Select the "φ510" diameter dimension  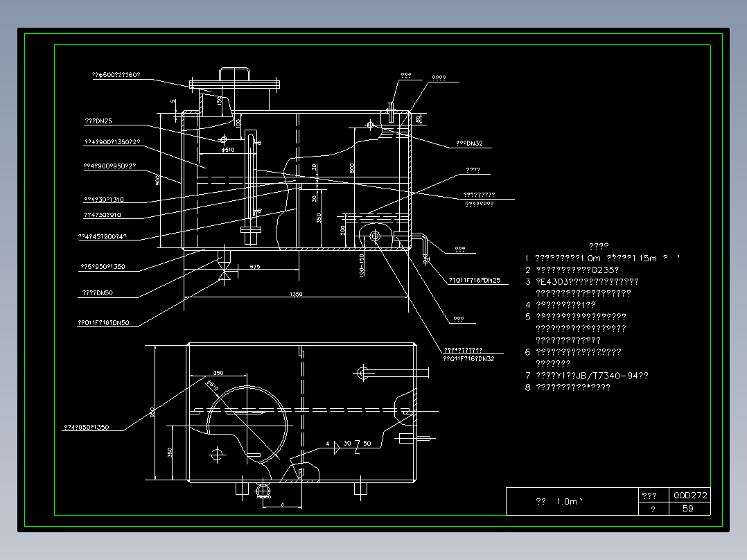click(x=228, y=150)
